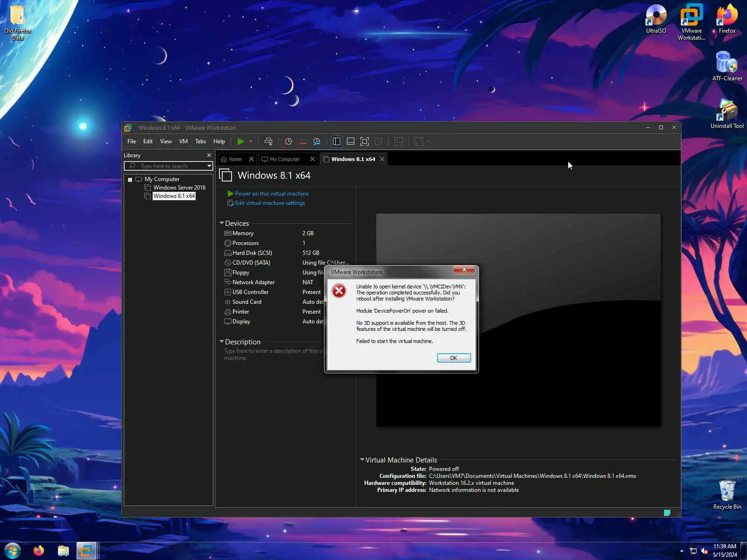
Task: Toggle the library panel visibility button
Action: tap(337, 141)
